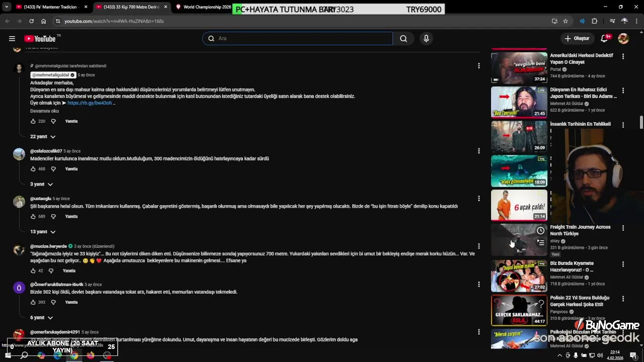Open the browser tab list dropdown arrow
644x362 pixels.
click(x=7, y=7)
